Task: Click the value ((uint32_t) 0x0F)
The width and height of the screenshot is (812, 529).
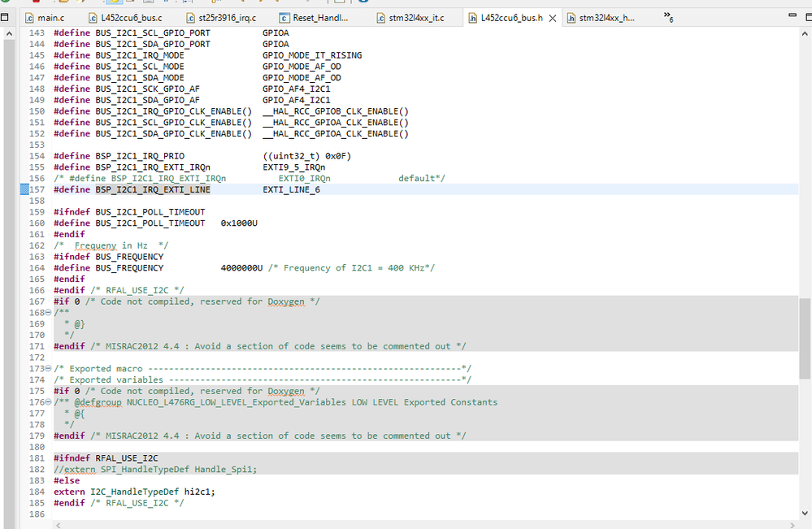Action: pyautogui.click(x=307, y=156)
